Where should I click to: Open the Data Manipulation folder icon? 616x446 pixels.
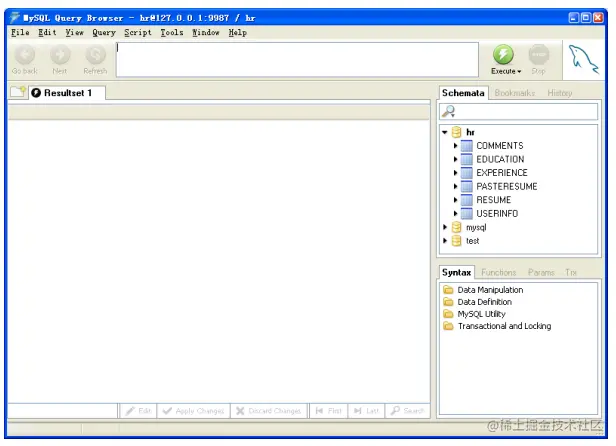click(x=448, y=290)
